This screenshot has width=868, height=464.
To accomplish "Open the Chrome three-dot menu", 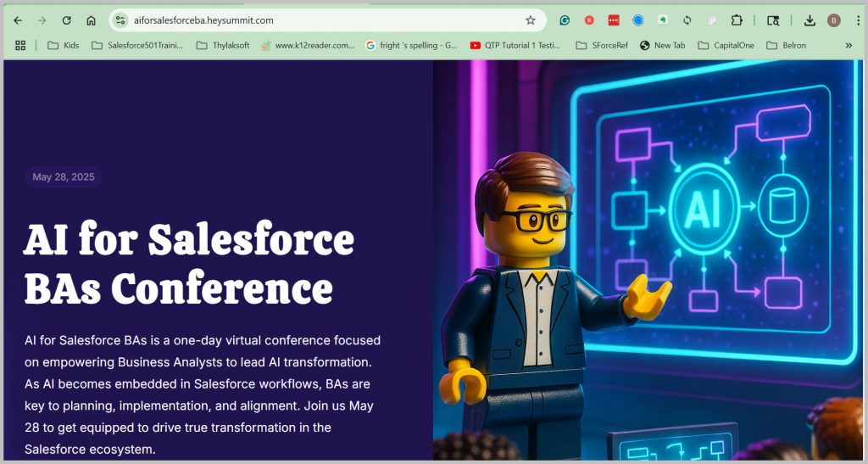I will tap(858, 20).
